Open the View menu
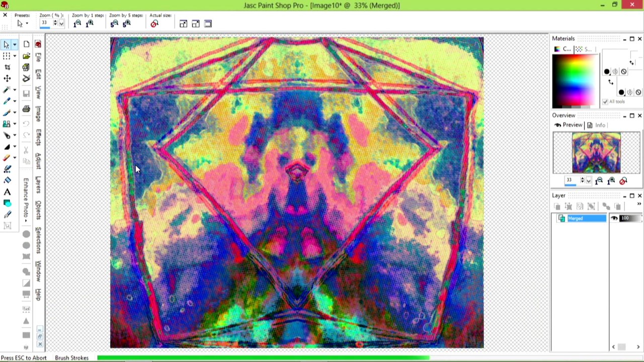This screenshot has height=362, width=644. coord(38,92)
